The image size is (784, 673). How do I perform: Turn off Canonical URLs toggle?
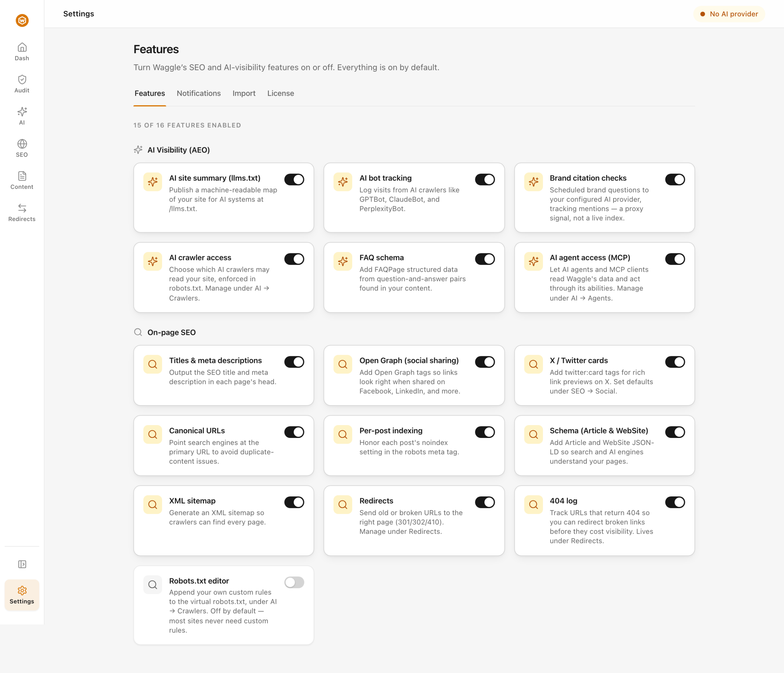pyautogui.click(x=294, y=432)
